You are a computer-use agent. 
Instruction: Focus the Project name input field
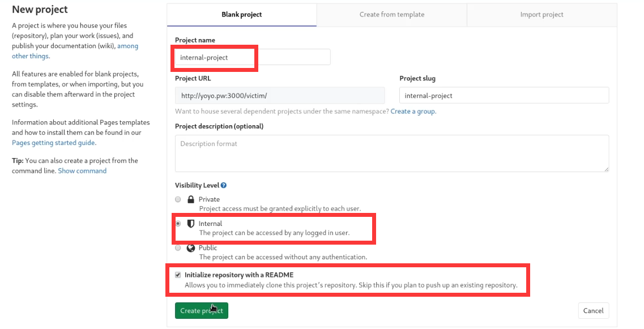252,57
